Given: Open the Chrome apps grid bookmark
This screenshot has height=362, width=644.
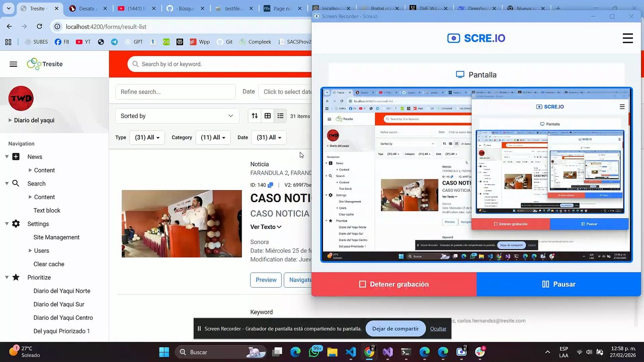Looking at the screenshot, I should tap(9, 42).
